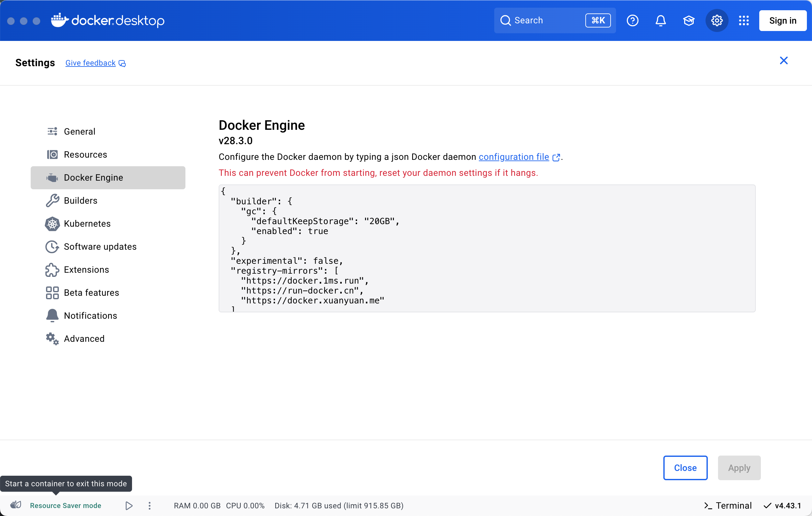Open Beta features settings
Image resolution: width=812 pixels, height=516 pixels.
point(108,293)
